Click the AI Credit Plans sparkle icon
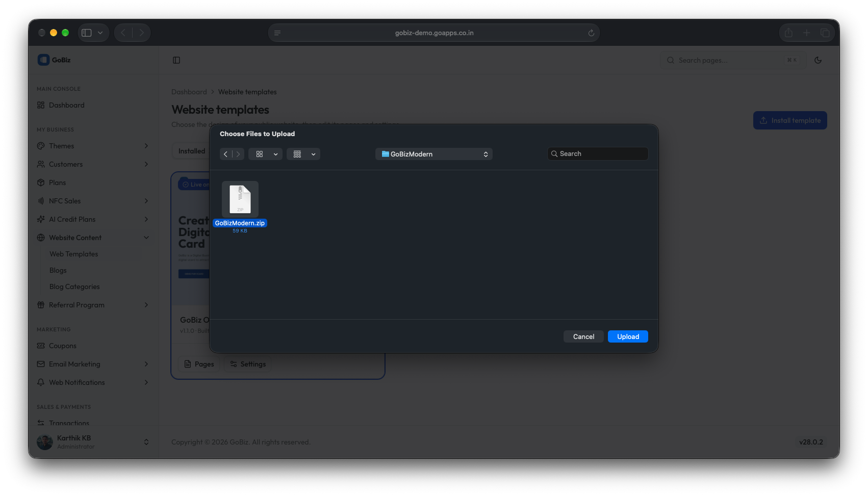868x496 pixels. pyautogui.click(x=41, y=219)
